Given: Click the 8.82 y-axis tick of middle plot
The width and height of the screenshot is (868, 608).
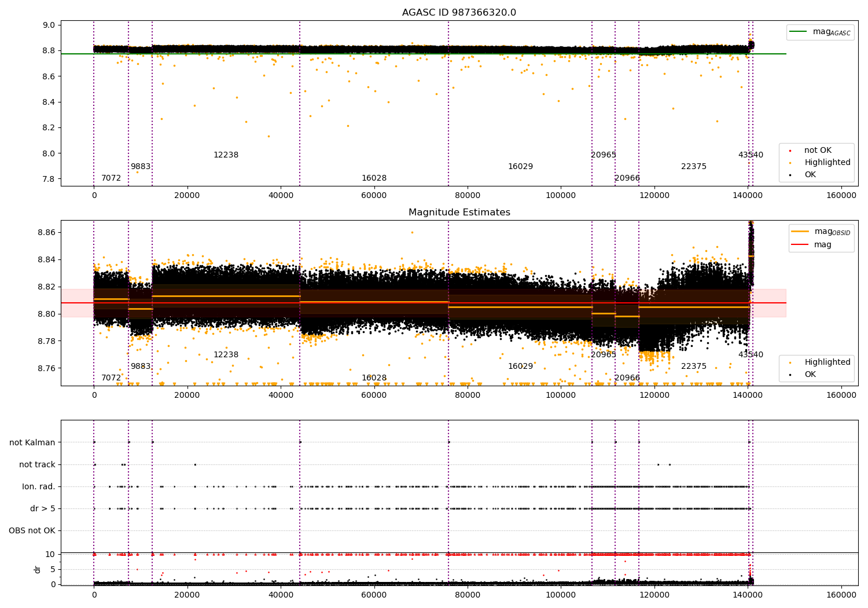Looking at the screenshot, I should pos(46,287).
